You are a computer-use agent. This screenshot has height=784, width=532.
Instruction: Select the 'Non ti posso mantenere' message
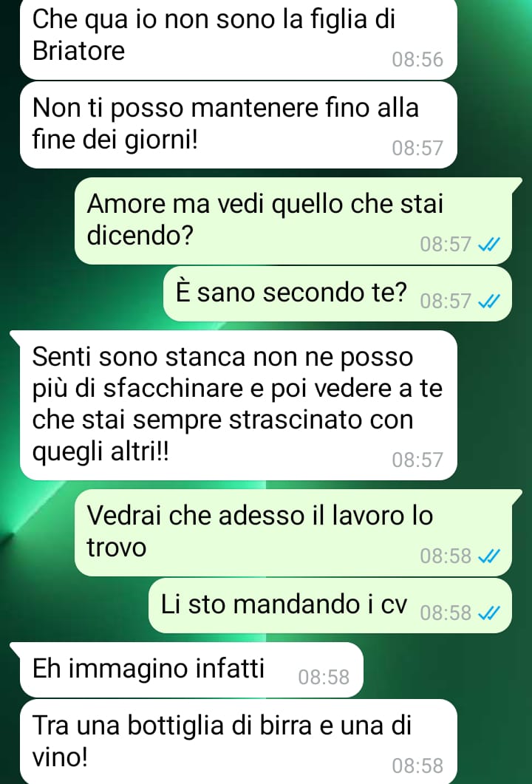tap(239, 125)
